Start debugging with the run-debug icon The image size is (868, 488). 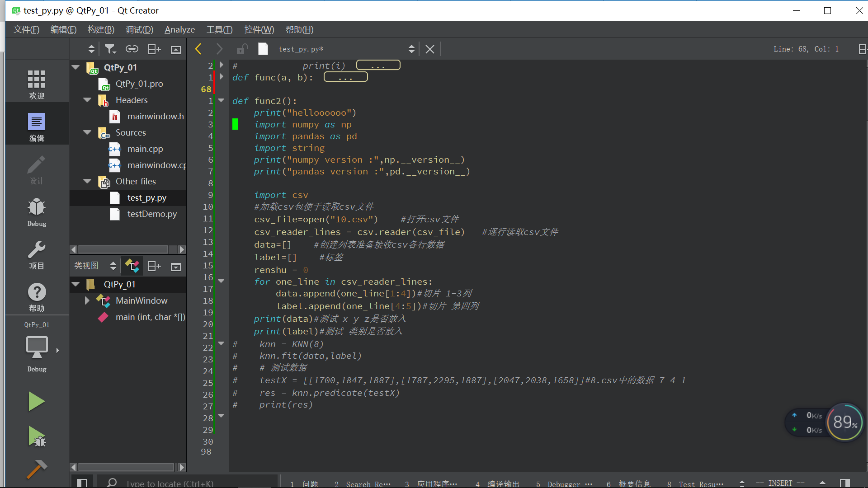point(36,436)
